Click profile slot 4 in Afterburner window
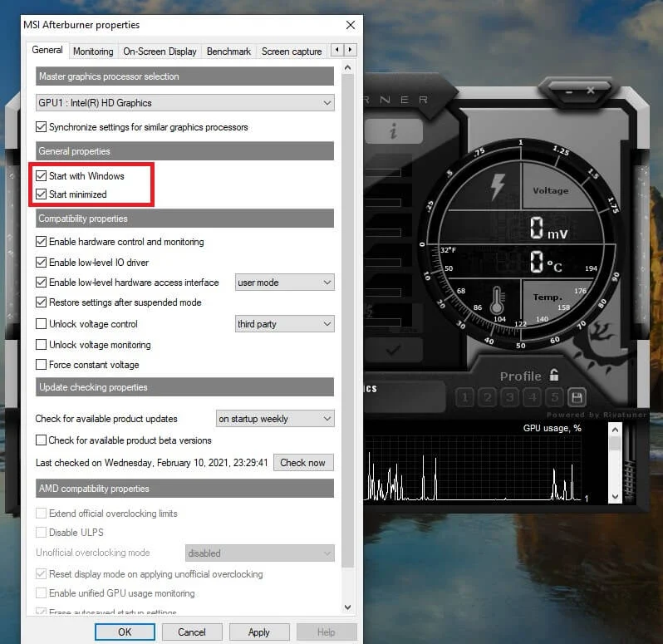Screen dimensions: 663x644 (x=533, y=397)
